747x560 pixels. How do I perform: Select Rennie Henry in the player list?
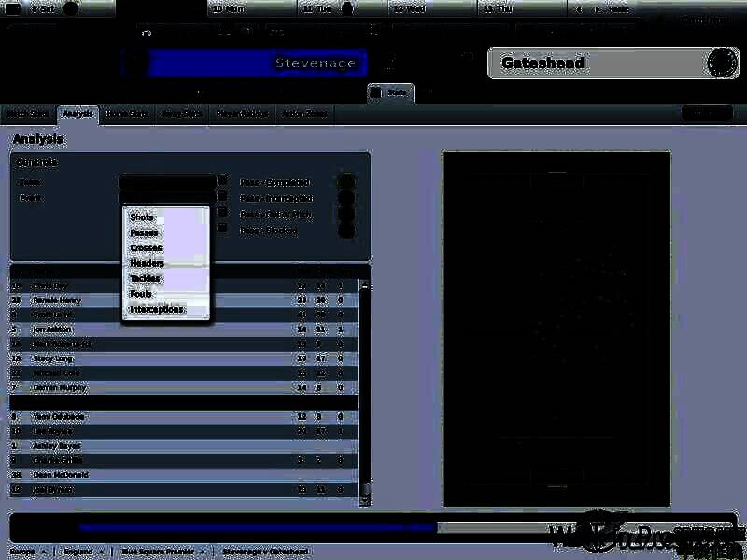point(59,301)
